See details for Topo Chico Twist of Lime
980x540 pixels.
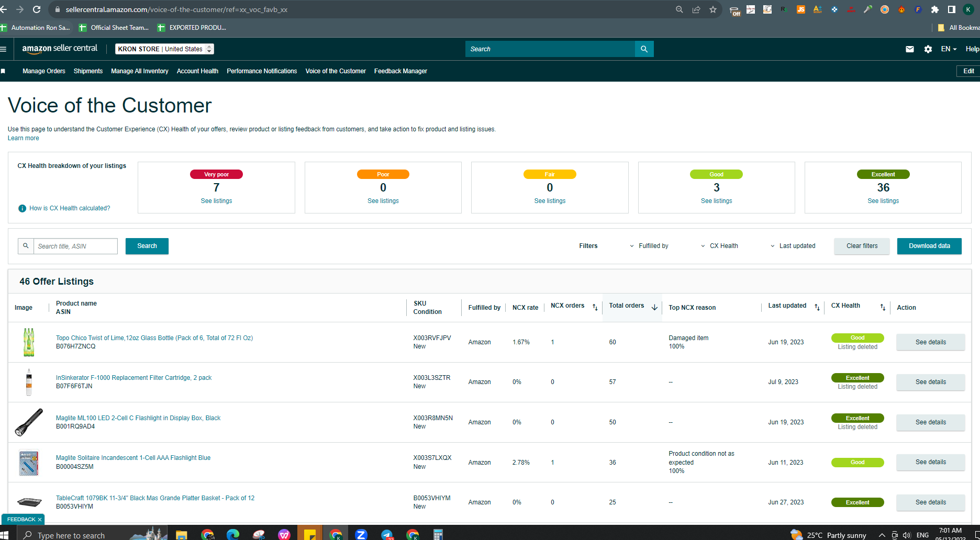pyautogui.click(x=930, y=342)
